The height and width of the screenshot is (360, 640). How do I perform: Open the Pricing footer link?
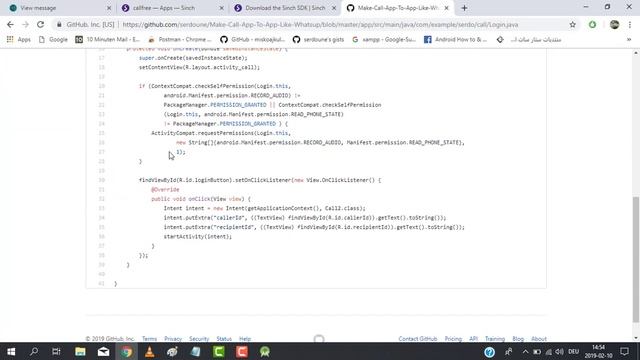point(453,339)
